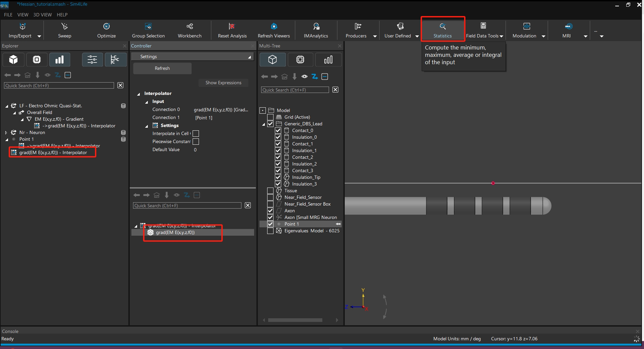
Task: Open the Workbench tool
Action: (190, 27)
